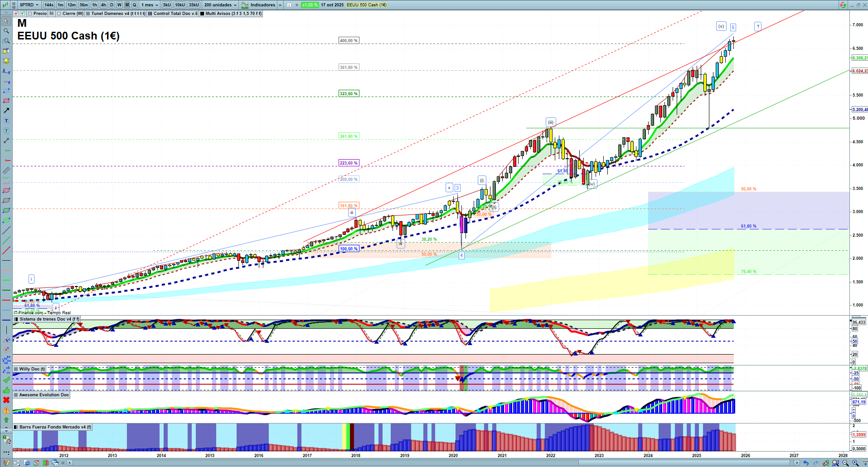Viewport: 868px width, 467px height.
Task: Click the pencil drawing mode icon at bottom-left
Action: click(6, 463)
